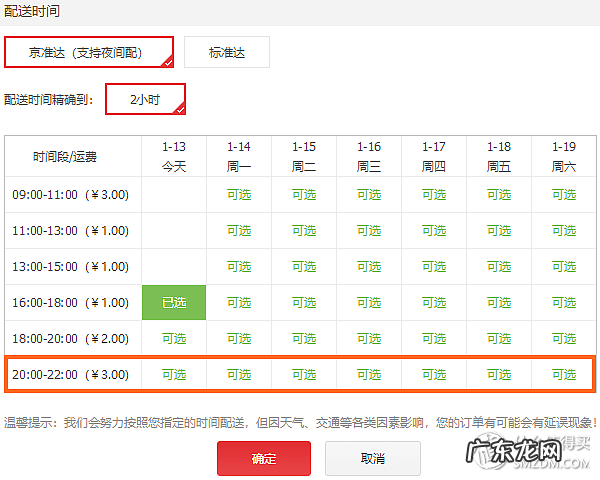600x480 pixels.
Task: Choose 20:00-22:00 slot on 1-18 周五
Action: (x=499, y=374)
